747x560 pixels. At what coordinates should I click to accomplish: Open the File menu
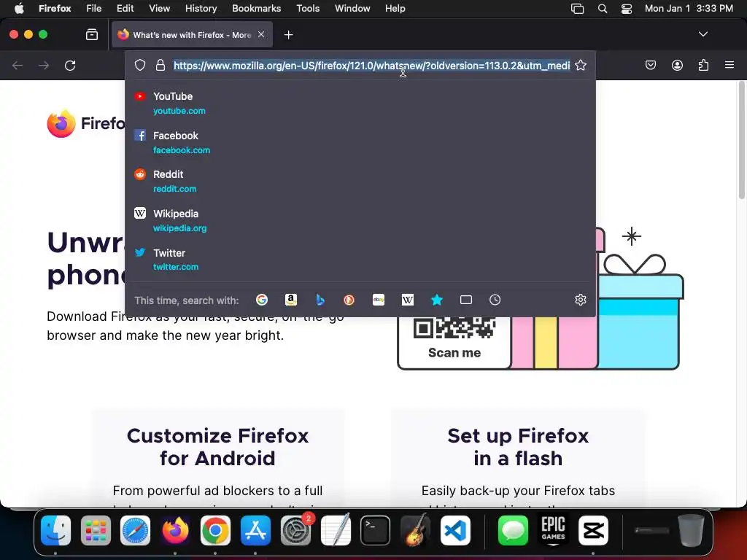94,9
